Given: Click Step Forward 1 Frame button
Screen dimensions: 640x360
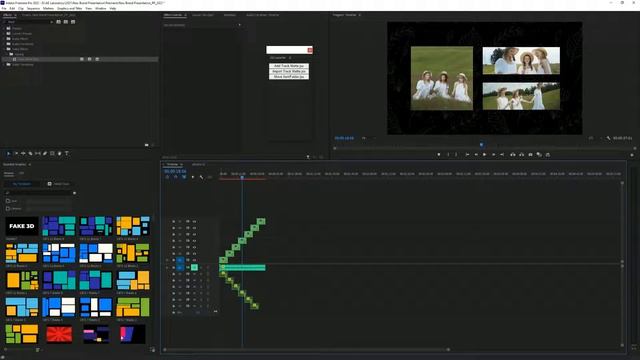Looking at the screenshot, I should coord(493,155).
